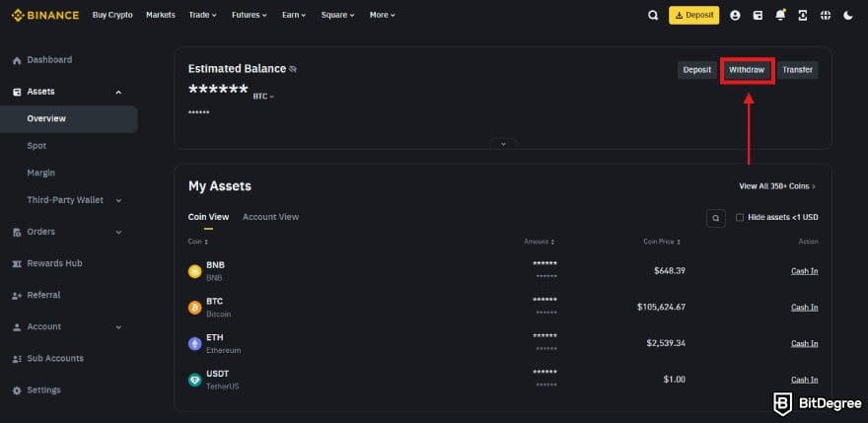The width and height of the screenshot is (868, 423).
Task: Expand the Account sidebar section
Action: pos(118,327)
